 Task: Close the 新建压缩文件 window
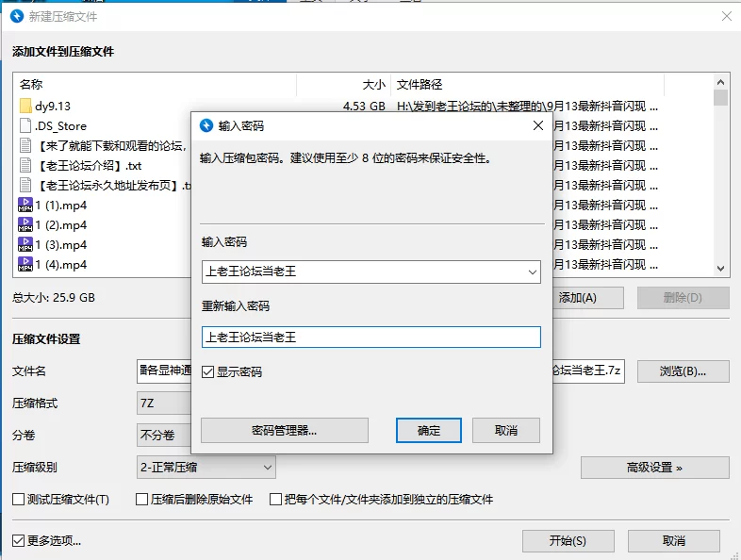(727, 17)
